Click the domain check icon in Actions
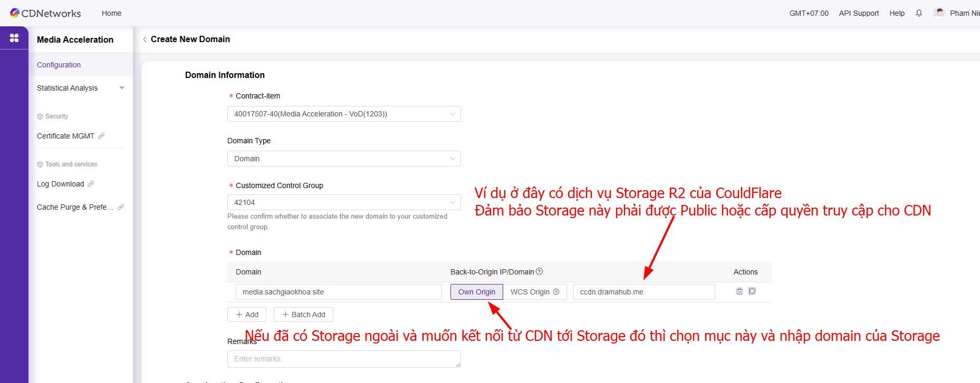The width and height of the screenshot is (980, 383). point(752,291)
